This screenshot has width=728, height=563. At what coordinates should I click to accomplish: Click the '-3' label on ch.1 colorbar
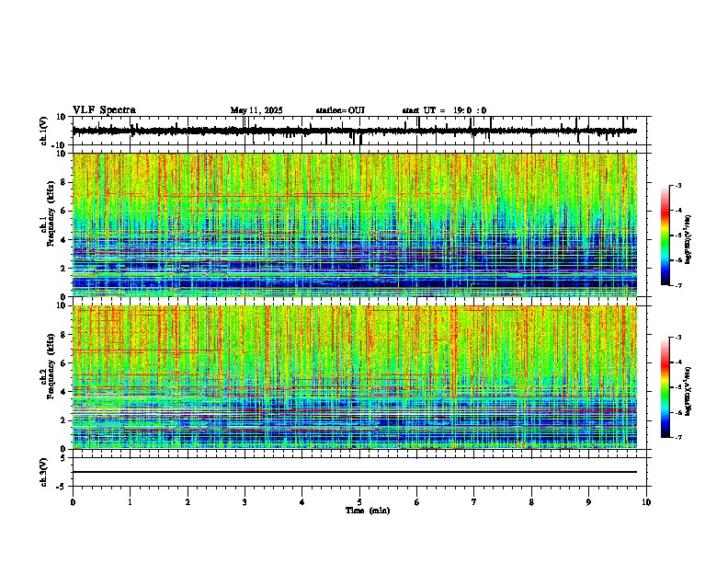[678, 185]
